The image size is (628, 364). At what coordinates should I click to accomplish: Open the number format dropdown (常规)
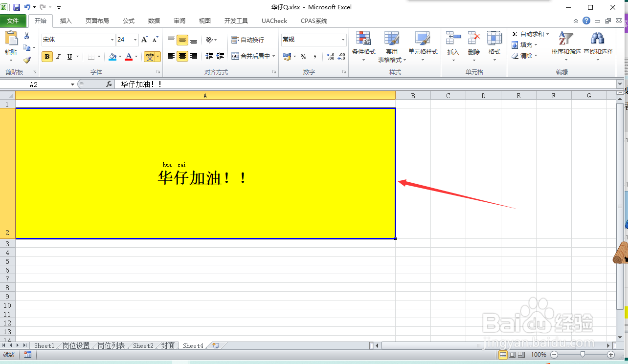(x=343, y=40)
